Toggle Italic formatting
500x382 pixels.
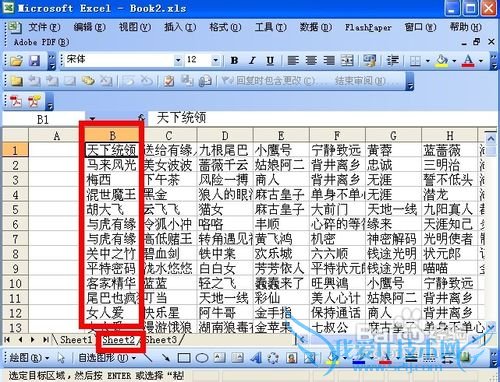(252, 61)
